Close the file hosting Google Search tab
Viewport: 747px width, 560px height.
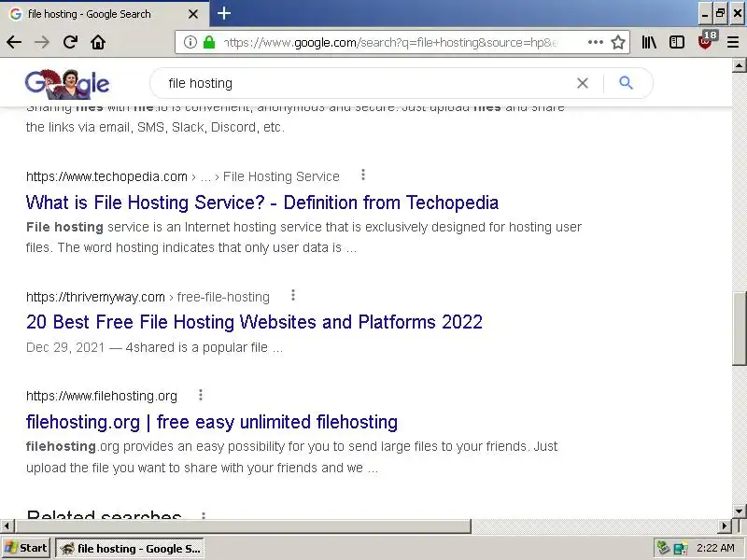pyautogui.click(x=193, y=14)
